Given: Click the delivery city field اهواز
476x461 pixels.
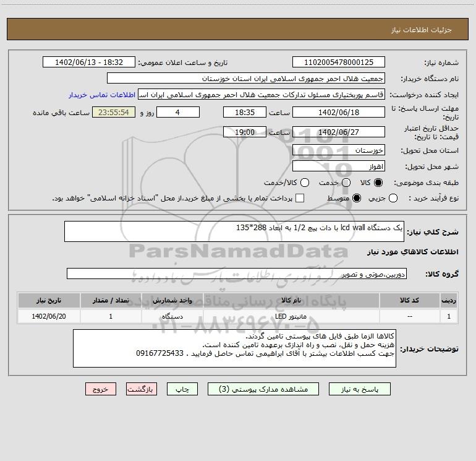Looking at the screenshot, I should point(339,166).
